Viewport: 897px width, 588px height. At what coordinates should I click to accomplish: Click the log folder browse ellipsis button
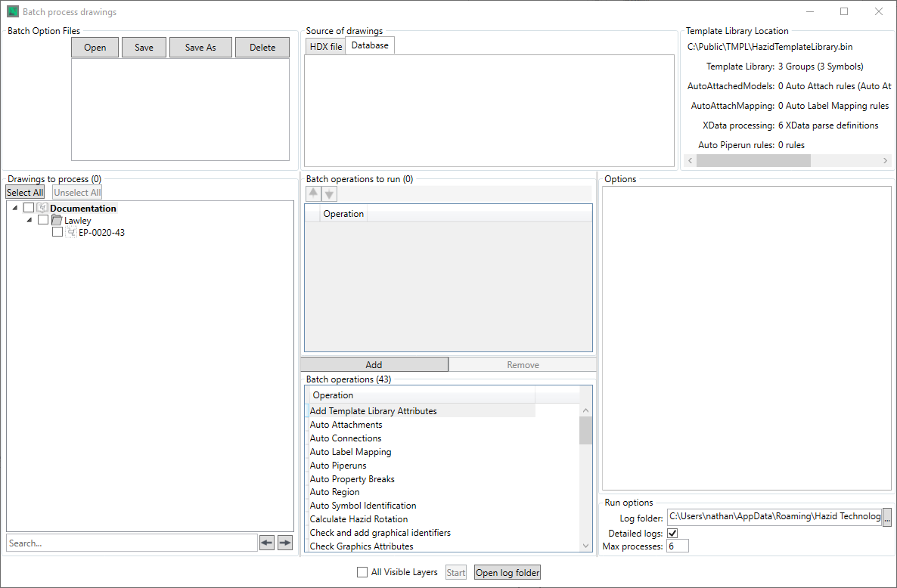(x=887, y=517)
